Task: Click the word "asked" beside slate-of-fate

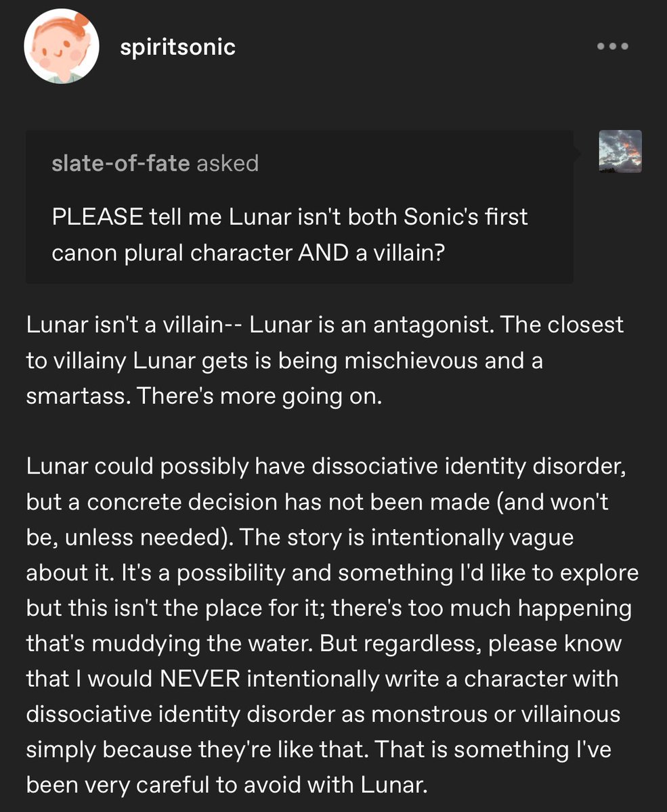Action: tap(228, 163)
